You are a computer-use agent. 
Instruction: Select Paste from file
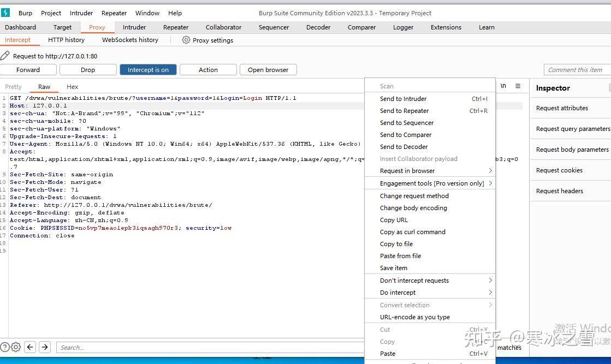[430, 256]
